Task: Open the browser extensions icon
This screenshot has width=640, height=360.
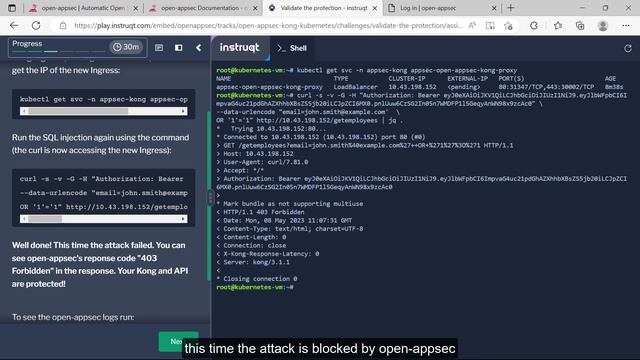Action: tap(534, 25)
